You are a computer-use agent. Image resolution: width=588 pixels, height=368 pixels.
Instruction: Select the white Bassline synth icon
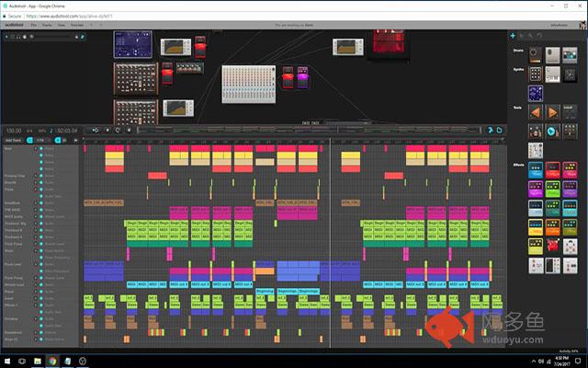[x=552, y=75]
